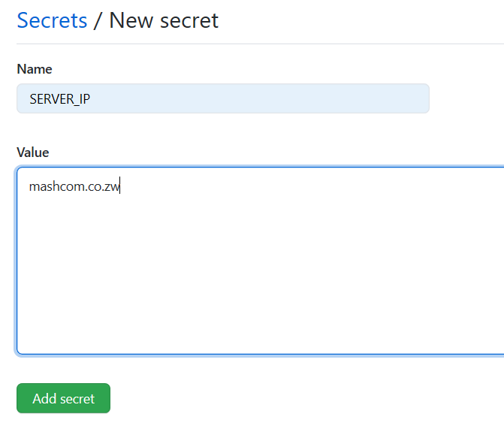504x441 pixels.
Task: Focus the Value text area
Action: point(261,261)
